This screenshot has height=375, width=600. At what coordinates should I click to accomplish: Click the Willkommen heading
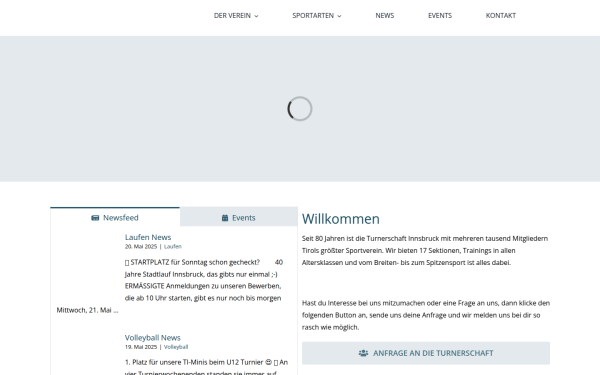[341, 219]
